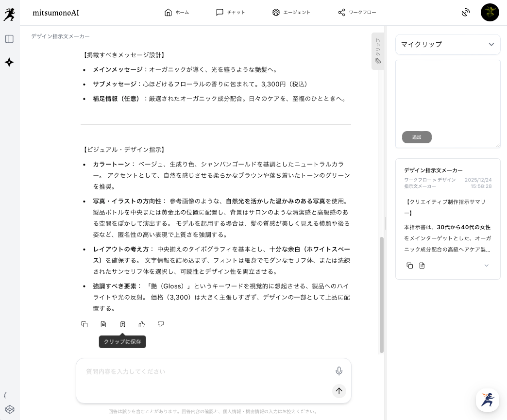
Task: Toggle the left sidebar panel icon
Action: pos(9,39)
